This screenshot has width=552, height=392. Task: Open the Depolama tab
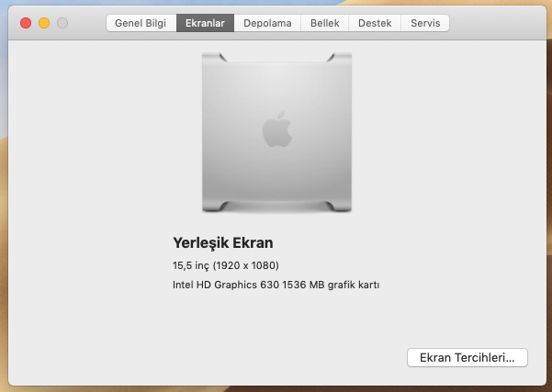pos(267,23)
